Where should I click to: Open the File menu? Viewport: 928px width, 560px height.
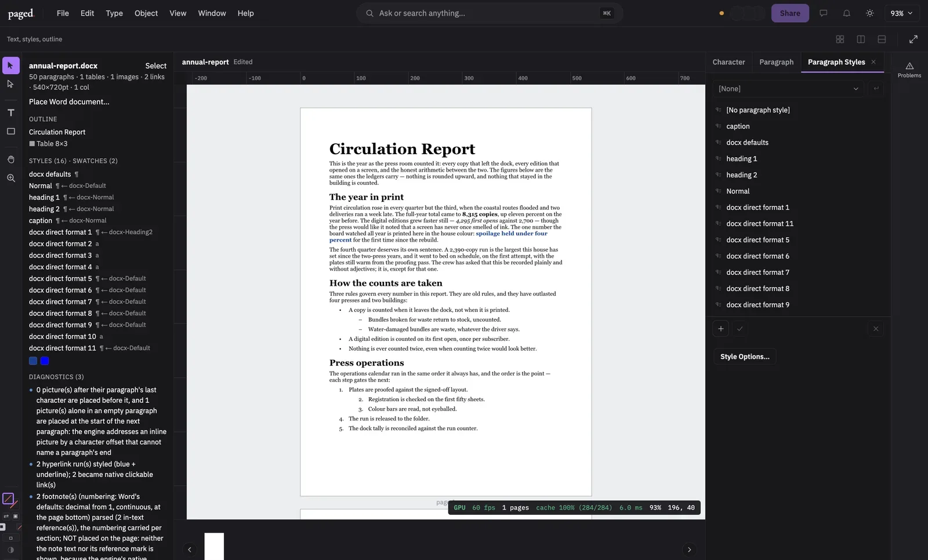coord(63,13)
